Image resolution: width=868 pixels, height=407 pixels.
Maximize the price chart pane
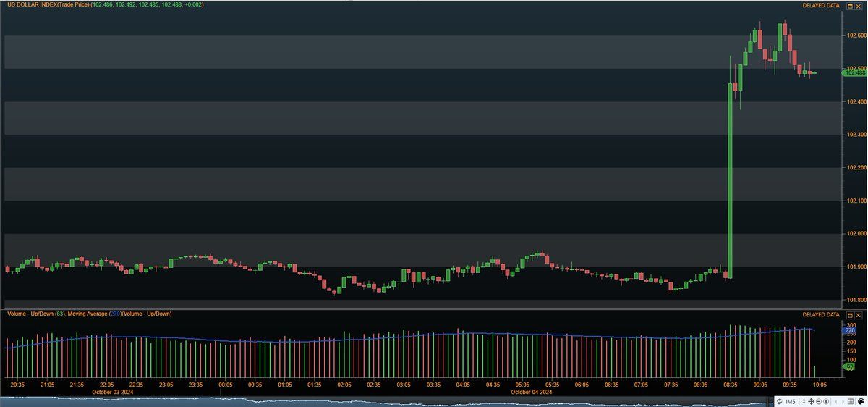pyautogui.click(x=851, y=5)
